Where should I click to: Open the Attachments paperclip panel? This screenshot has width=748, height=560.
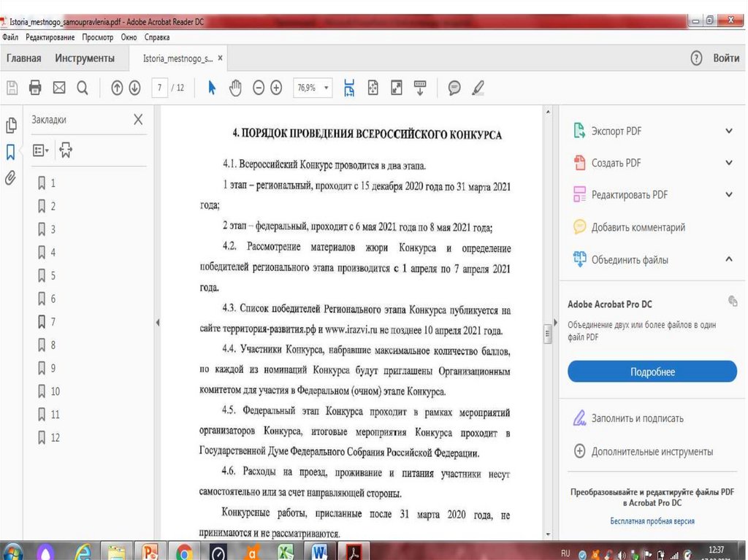[11, 177]
